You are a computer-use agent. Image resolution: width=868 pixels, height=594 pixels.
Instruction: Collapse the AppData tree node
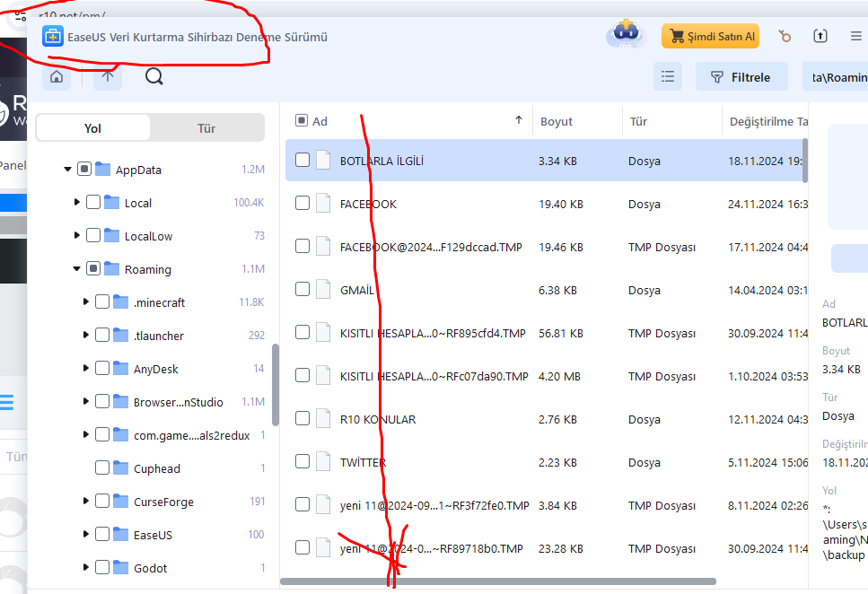(x=67, y=169)
